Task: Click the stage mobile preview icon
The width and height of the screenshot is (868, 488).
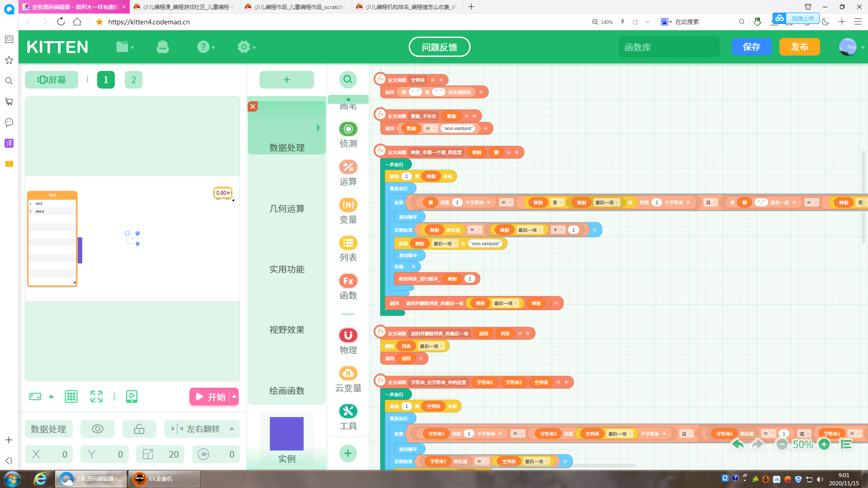Action: coord(132,396)
